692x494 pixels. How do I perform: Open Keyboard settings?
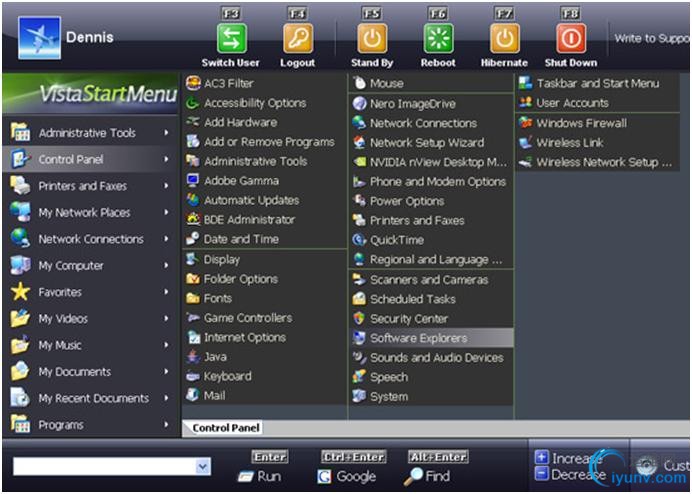click(x=265, y=376)
